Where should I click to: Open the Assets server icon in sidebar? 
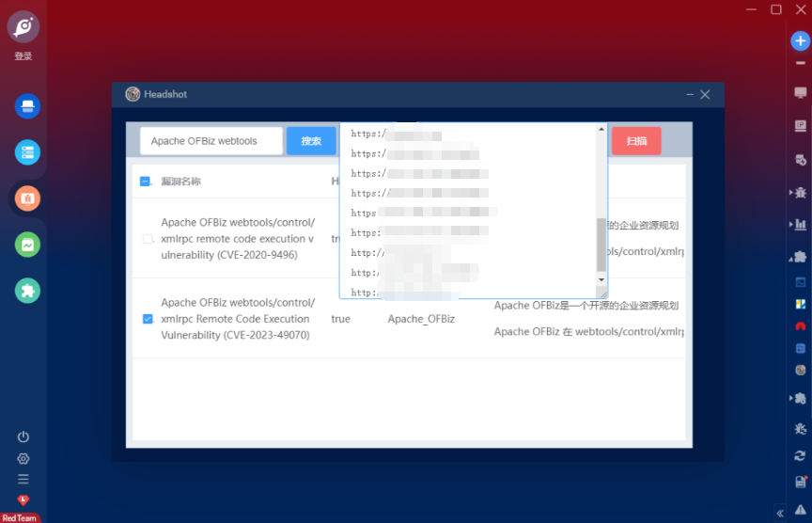coord(27,152)
